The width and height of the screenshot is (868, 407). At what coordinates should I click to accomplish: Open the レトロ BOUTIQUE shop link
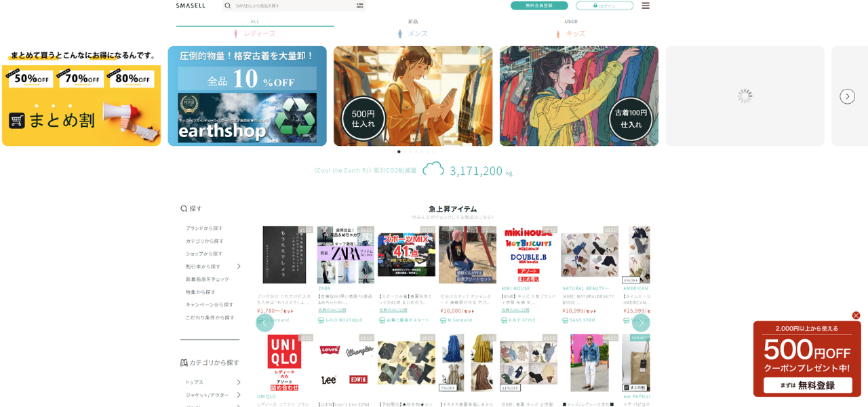pos(344,320)
